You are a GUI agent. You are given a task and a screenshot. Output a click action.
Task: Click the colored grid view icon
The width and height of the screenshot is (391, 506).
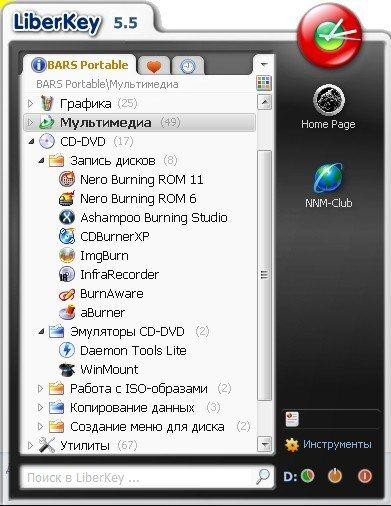[264, 83]
